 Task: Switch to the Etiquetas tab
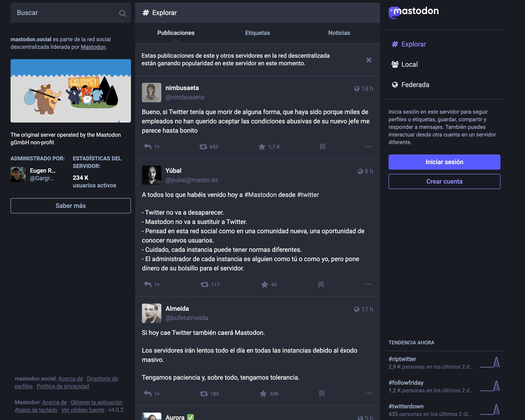click(257, 33)
